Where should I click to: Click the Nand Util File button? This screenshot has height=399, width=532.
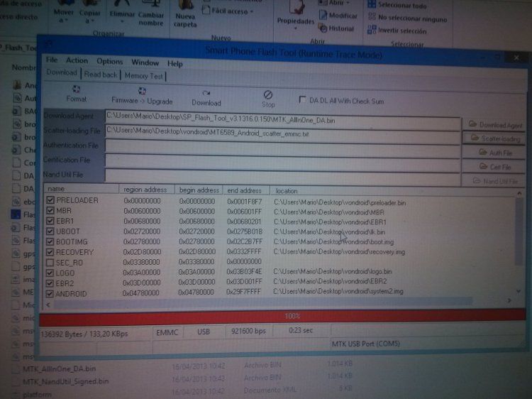coord(494,181)
